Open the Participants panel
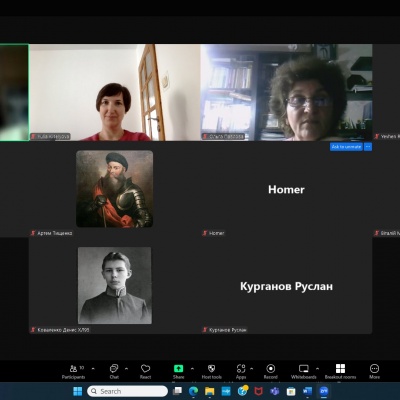Screen dimensions: 400x400 tap(73, 372)
